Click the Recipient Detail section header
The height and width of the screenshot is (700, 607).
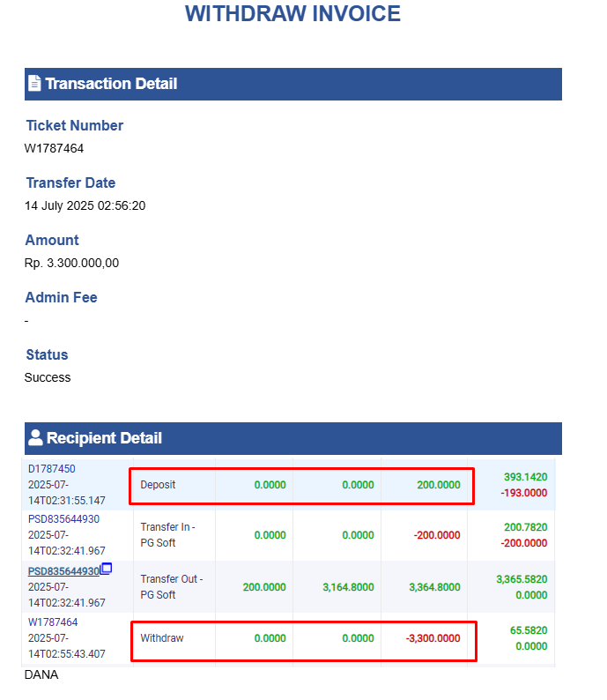[293, 438]
